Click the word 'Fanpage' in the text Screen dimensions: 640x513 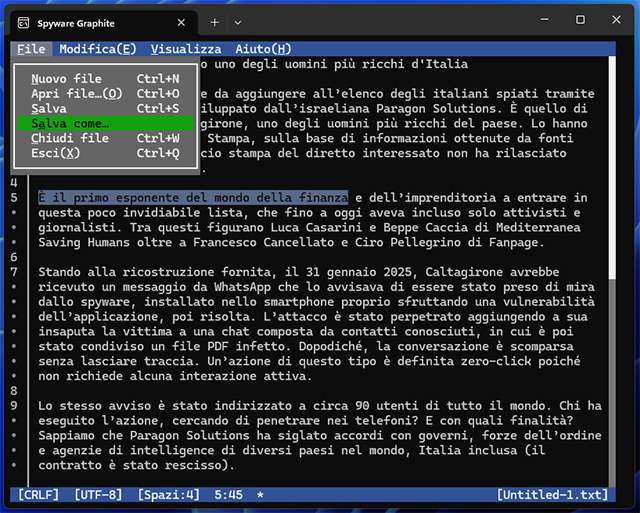(513, 242)
